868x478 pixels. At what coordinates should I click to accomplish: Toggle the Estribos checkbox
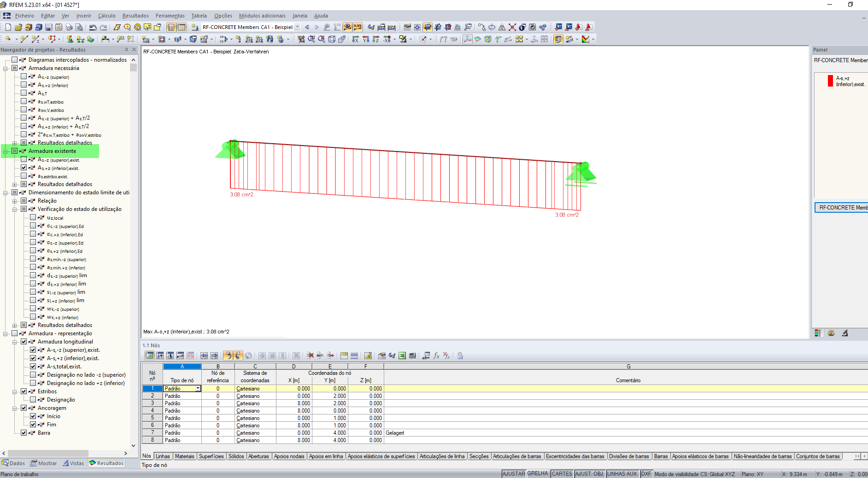pos(24,391)
